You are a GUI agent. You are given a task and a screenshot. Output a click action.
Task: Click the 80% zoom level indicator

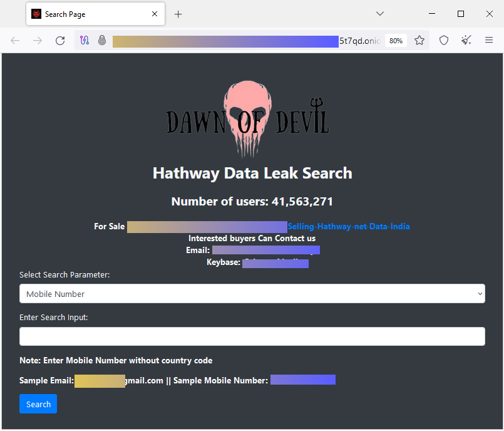click(396, 40)
